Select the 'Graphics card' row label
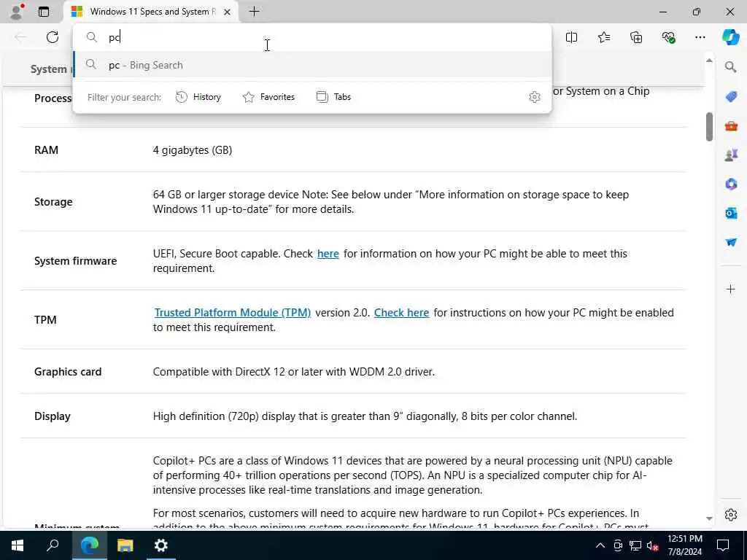The height and width of the screenshot is (560, 747). [68, 372]
